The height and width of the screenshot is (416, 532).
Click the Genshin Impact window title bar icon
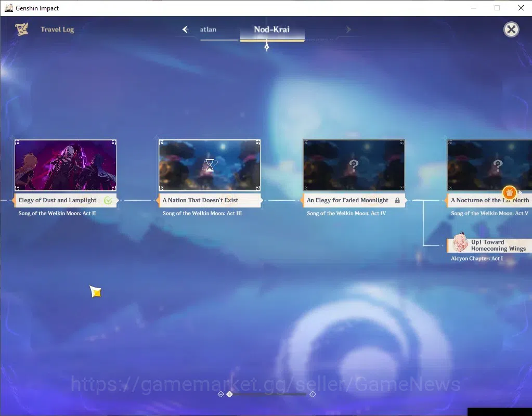coord(8,8)
